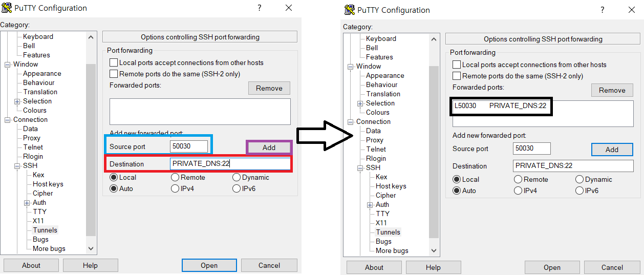Select Tunnels category in right window

click(x=388, y=232)
